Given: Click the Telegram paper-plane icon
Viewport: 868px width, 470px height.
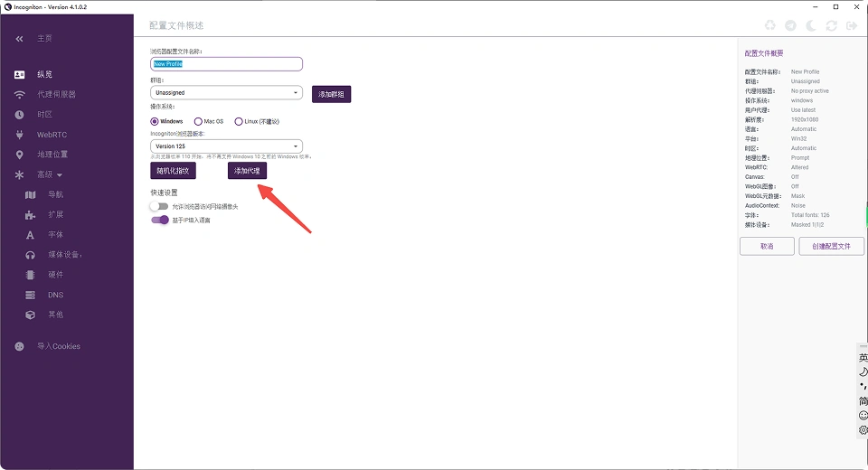Looking at the screenshot, I should coord(791,26).
